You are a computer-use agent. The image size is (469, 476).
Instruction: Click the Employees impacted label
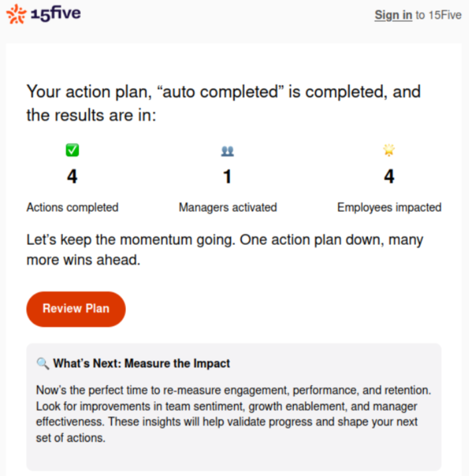[389, 207]
